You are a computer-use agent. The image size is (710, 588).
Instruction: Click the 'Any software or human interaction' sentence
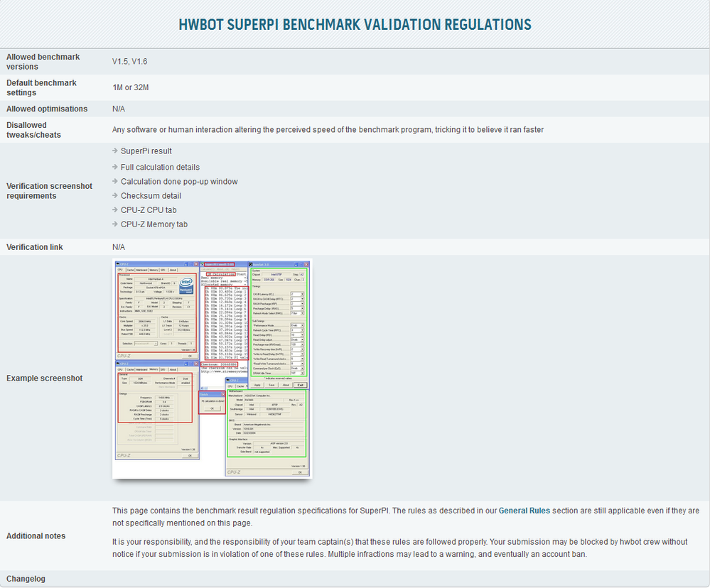point(328,130)
